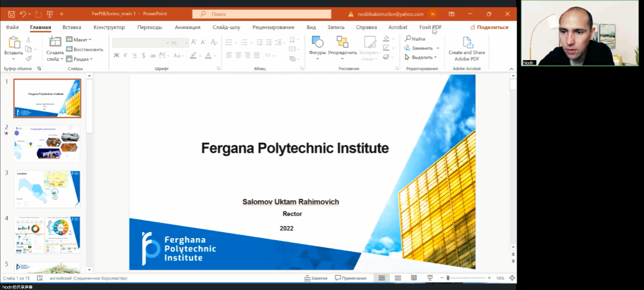The height and width of the screenshot is (290, 644).
Task: Switch to the Animation (Анимация) tab
Action: click(x=187, y=27)
